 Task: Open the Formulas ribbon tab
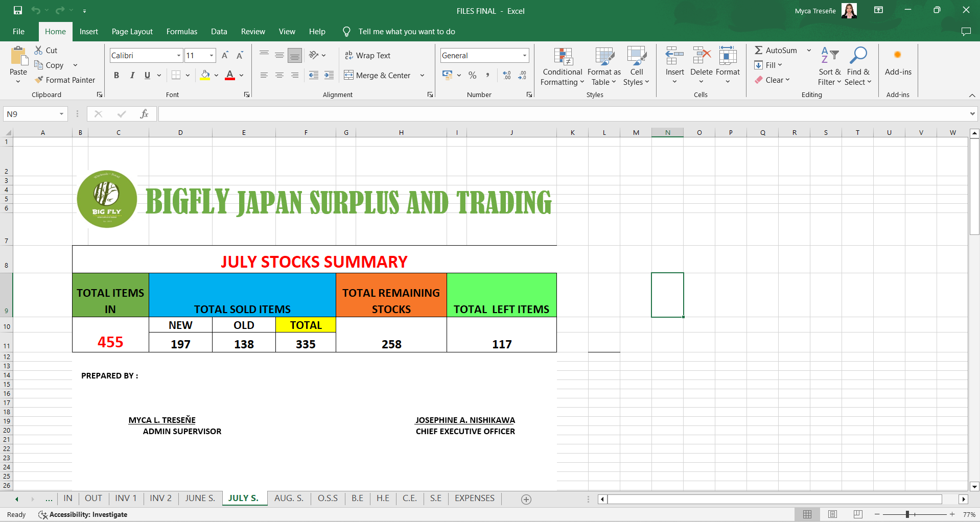(182, 31)
